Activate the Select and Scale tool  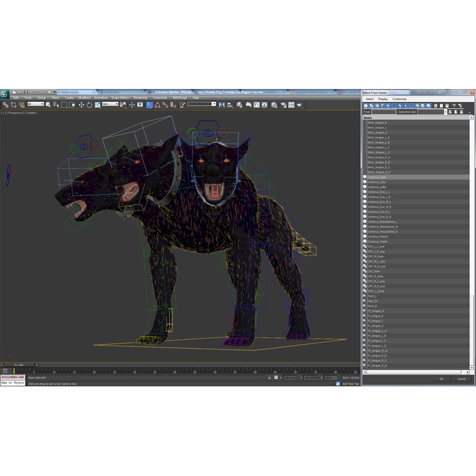pos(98,105)
